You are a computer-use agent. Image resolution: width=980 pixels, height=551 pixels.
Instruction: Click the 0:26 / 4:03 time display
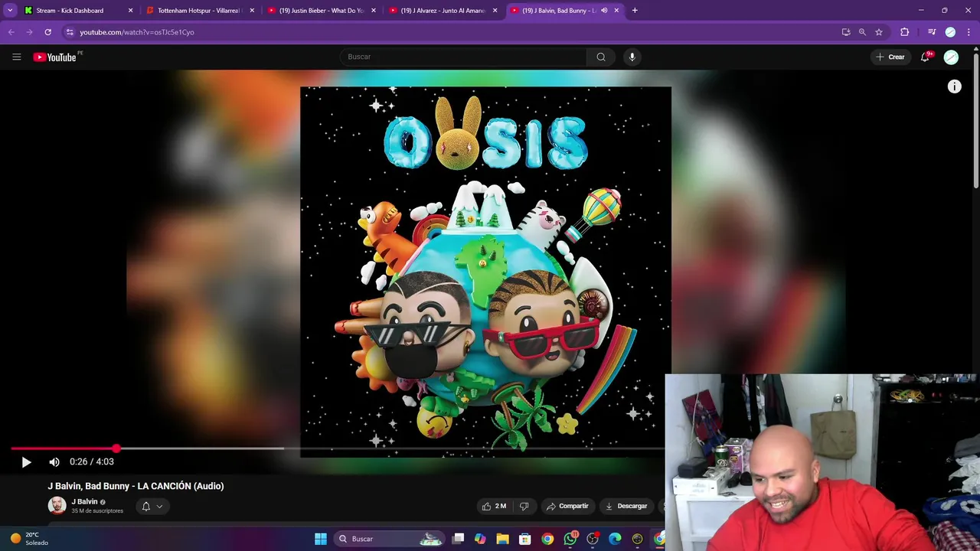coord(91,462)
